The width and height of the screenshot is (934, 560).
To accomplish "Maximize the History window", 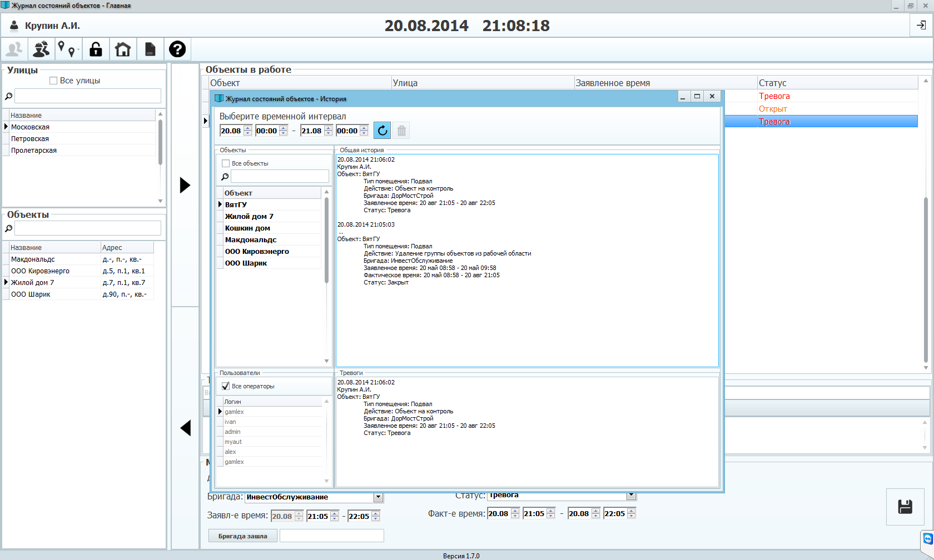I will click(697, 97).
